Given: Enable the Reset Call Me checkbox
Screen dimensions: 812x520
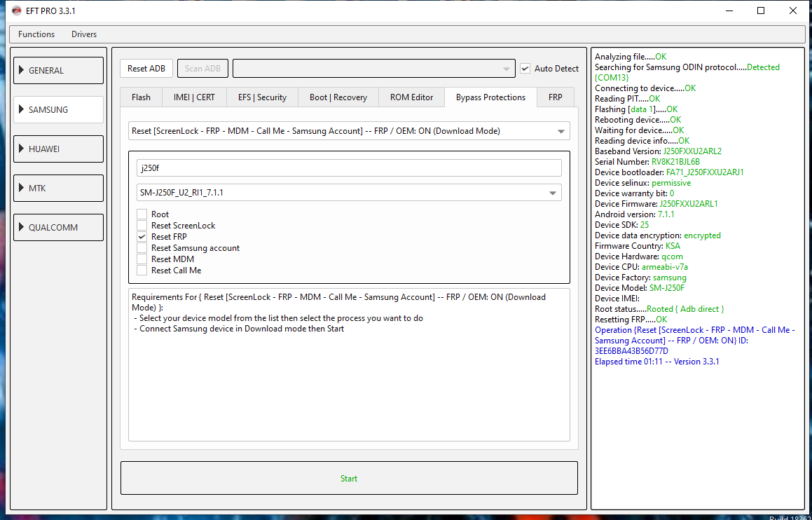Looking at the screenshot, I should point(142,271).
